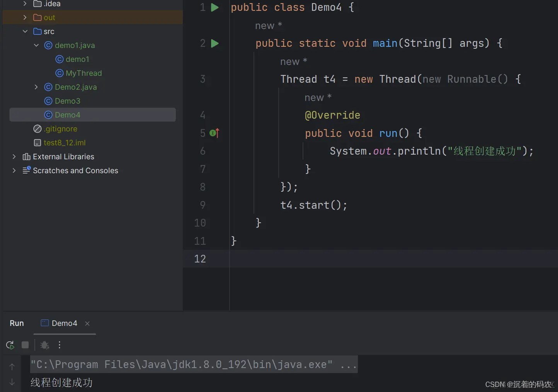The height and width of the screenshot is (392, 558).
Task: Select Demo4 in the project tree
Action: click(x=92, y=115)
